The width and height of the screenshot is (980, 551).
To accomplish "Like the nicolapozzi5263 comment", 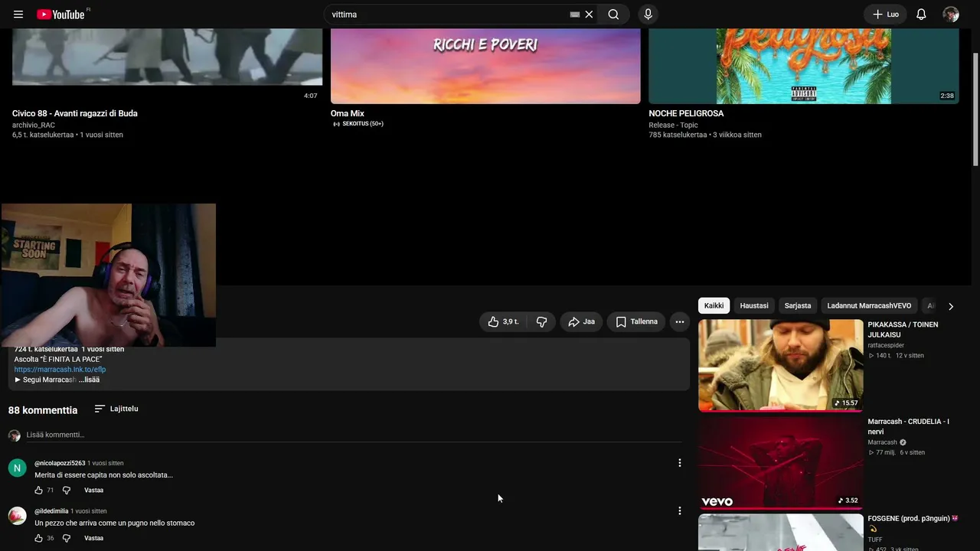I will pyautogui.click(x=38, y=490).
